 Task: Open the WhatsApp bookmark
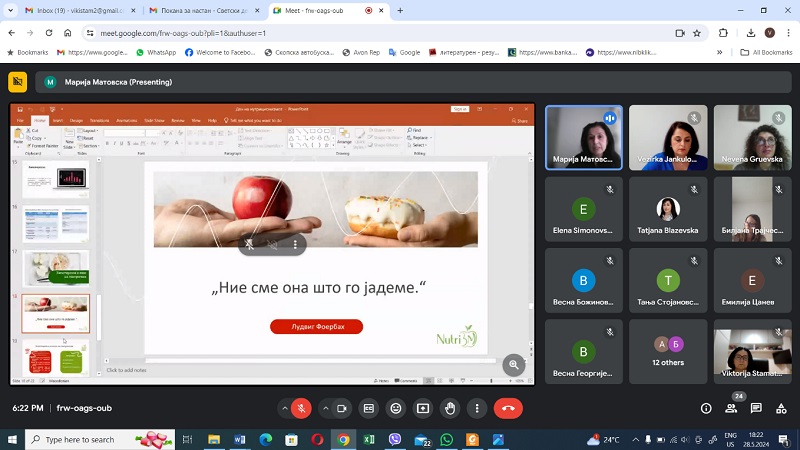tap(156, 52)
